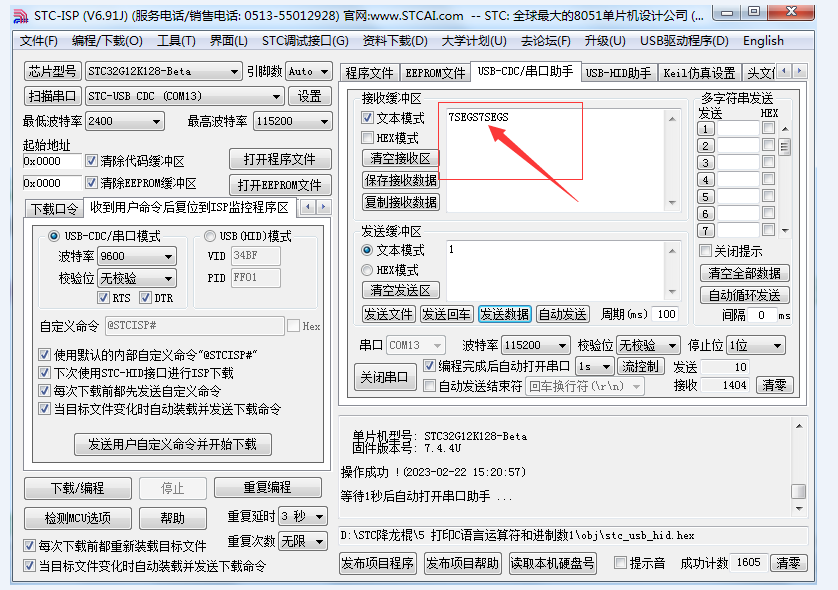The image size is (838, 590).
Task: Expand the pin count Auto dropdown
Action: tap(324, 71)
